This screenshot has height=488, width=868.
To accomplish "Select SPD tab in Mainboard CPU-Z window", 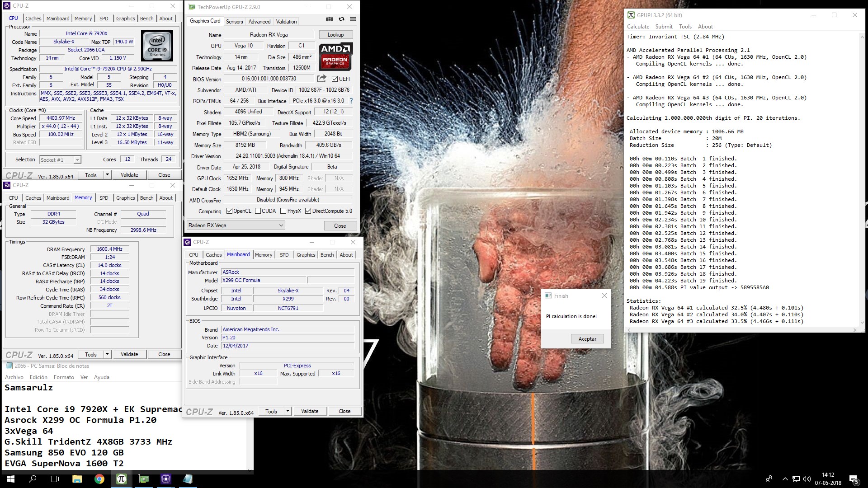I will (x=284, y=255).
